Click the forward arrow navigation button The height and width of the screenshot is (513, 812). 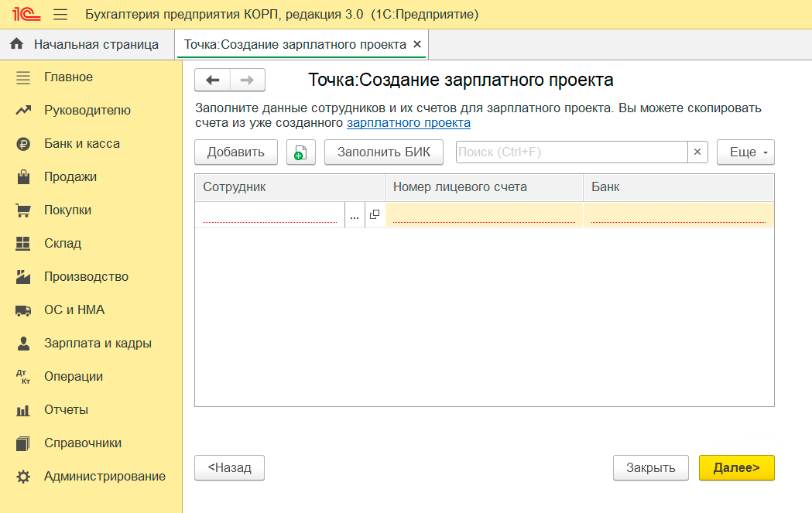247,80
